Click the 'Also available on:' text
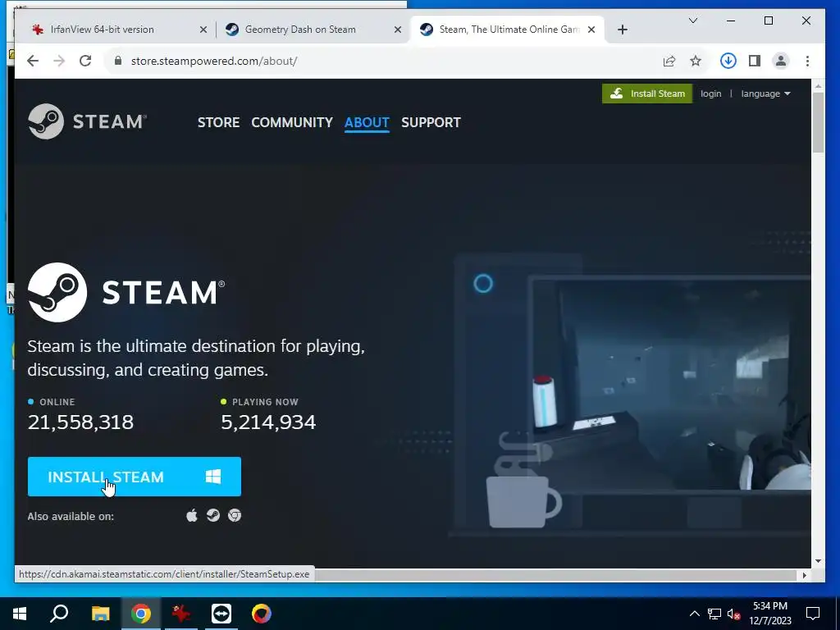840x630 pixels. point(71,517)
